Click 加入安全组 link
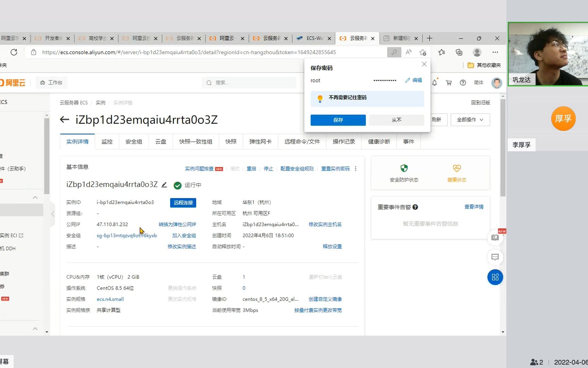588x368 pixels. tap(184, 235)
